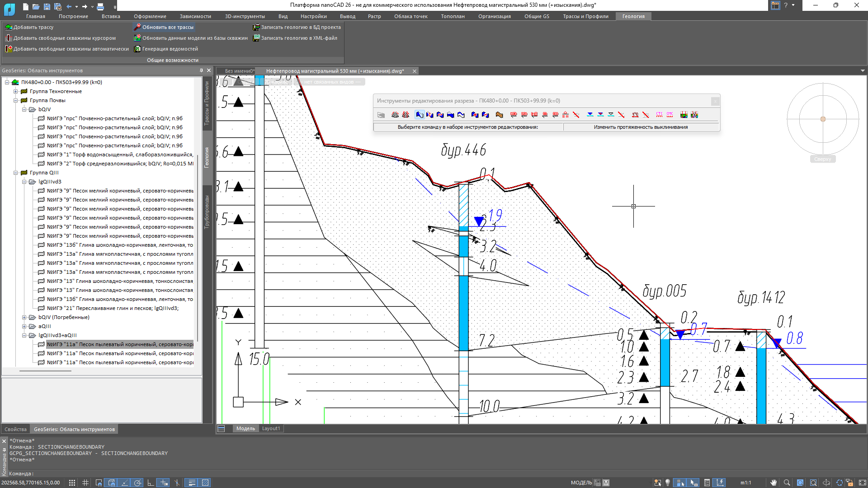868x488 pixels.
Task: Click the Pan hand icon in status bar
Action: [774, 483]
